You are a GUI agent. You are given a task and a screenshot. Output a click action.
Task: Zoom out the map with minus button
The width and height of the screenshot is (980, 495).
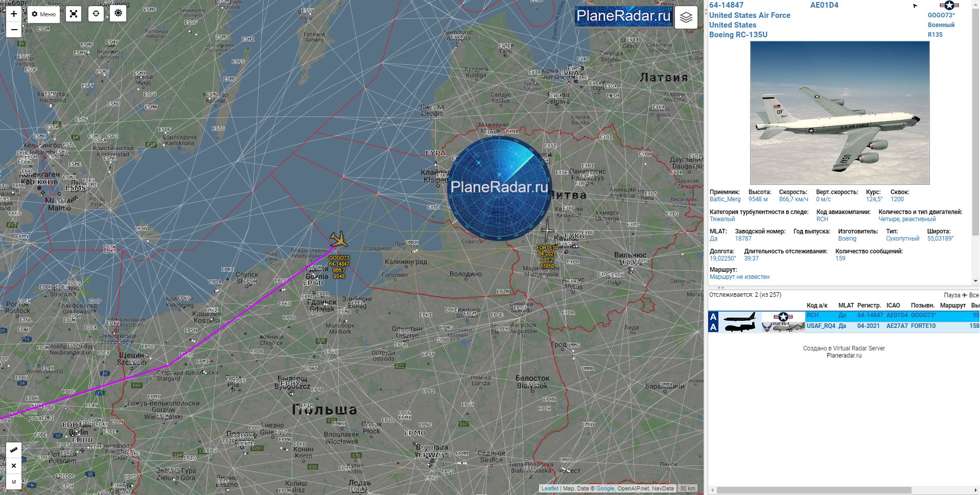(x=14, y=30)
